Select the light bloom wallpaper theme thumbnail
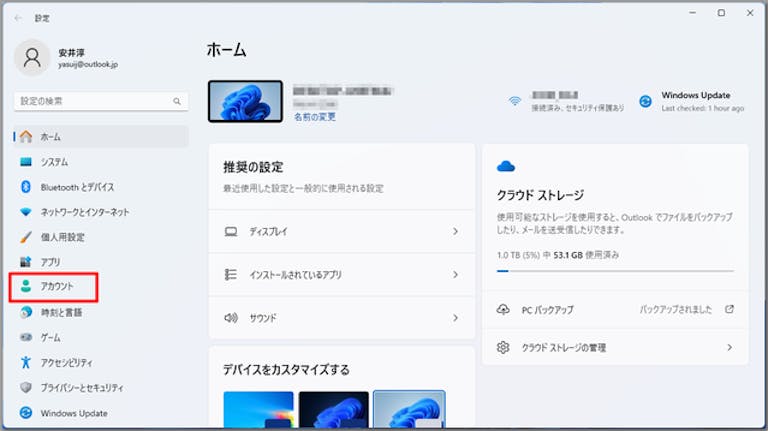768x431 pixels. (409, 409)
